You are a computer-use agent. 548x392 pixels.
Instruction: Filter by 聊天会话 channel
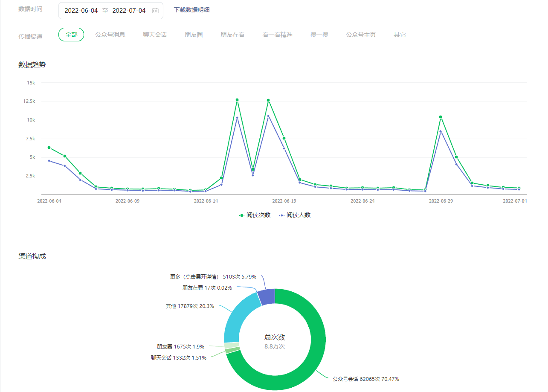(155, 35)
